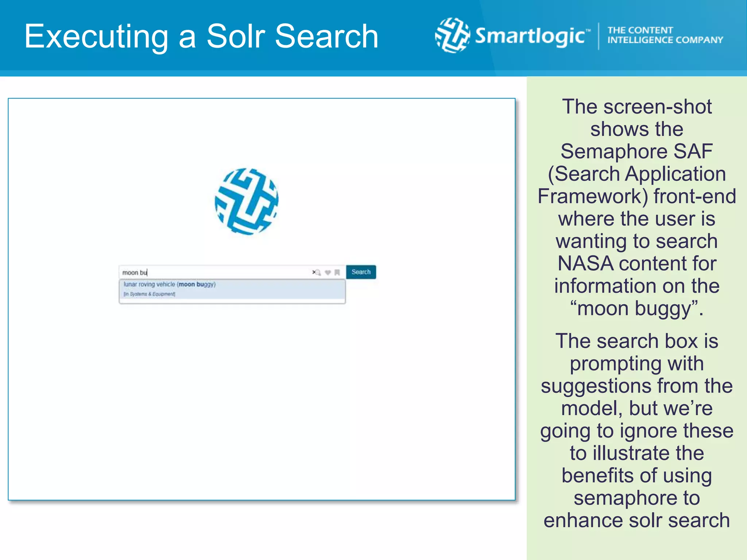747x560 pixels.
Task: Click the heart favorite icon in search box
Action: coord(328,272)
